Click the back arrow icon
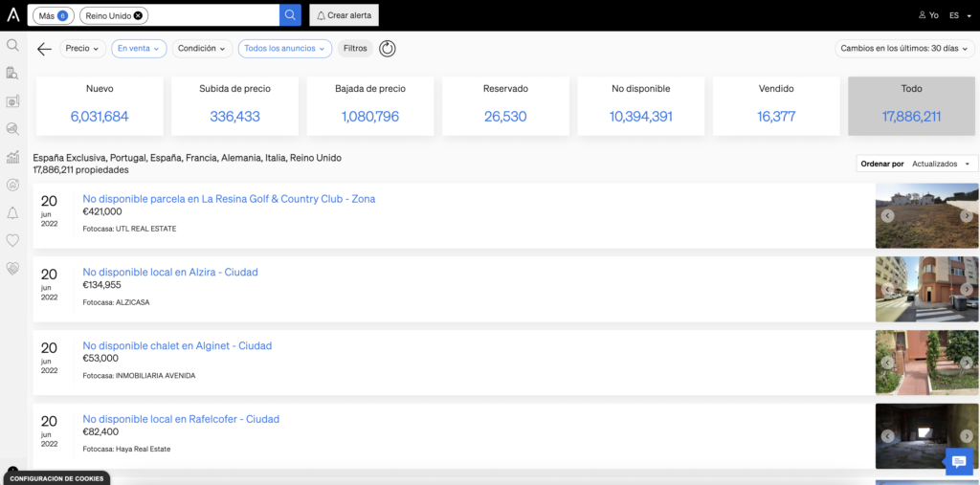Screen dimensions: 980x485 pos(44,49)
